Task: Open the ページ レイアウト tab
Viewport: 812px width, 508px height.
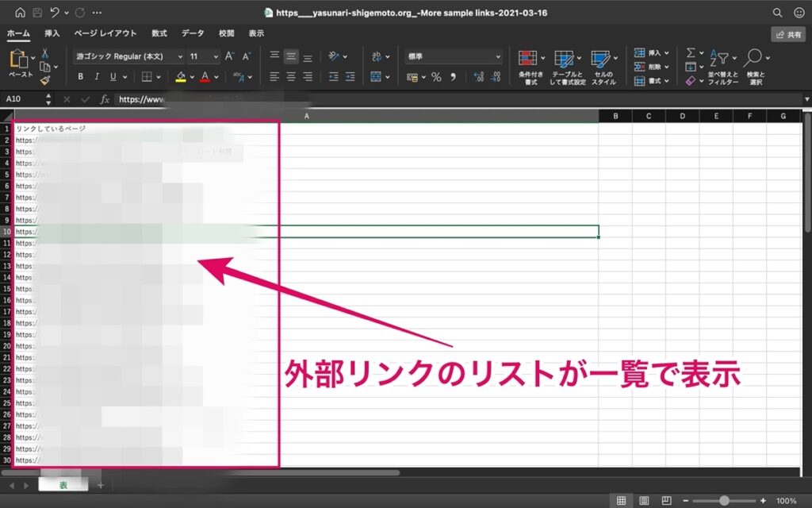Action: pyautogui.click(x=105, y=33)
